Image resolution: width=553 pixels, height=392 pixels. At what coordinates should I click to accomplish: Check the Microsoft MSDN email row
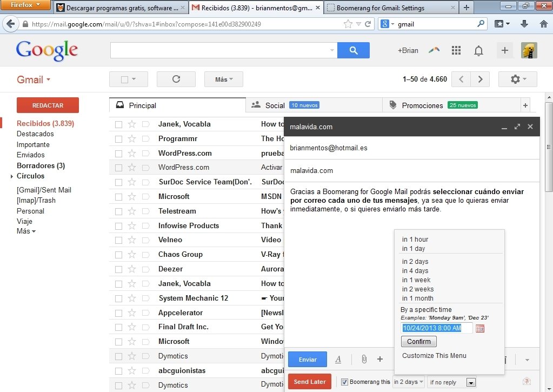tap(118, 197)
